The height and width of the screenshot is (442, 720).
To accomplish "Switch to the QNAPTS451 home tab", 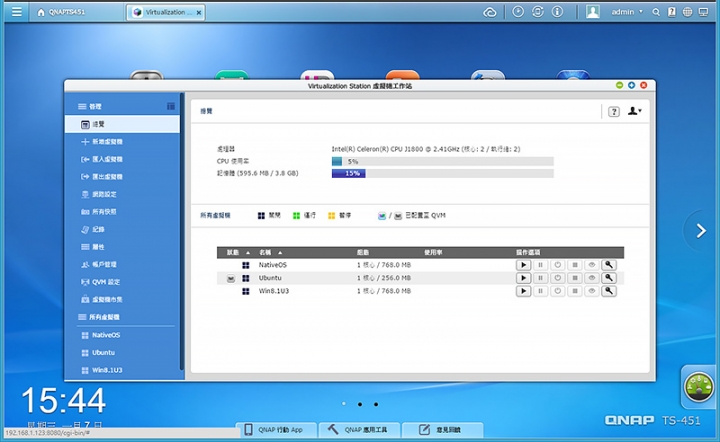I will pyautogui.click(x=61, y=12).
